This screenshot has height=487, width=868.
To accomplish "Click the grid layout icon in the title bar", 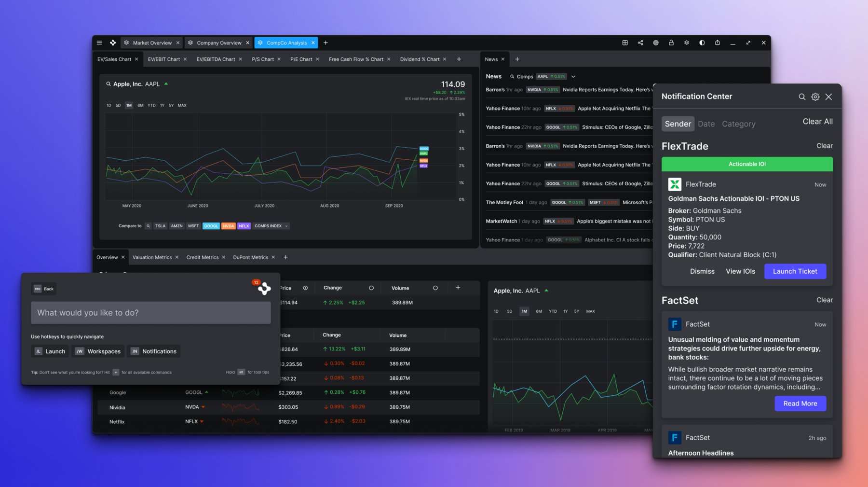I will (x=625, y=42).
